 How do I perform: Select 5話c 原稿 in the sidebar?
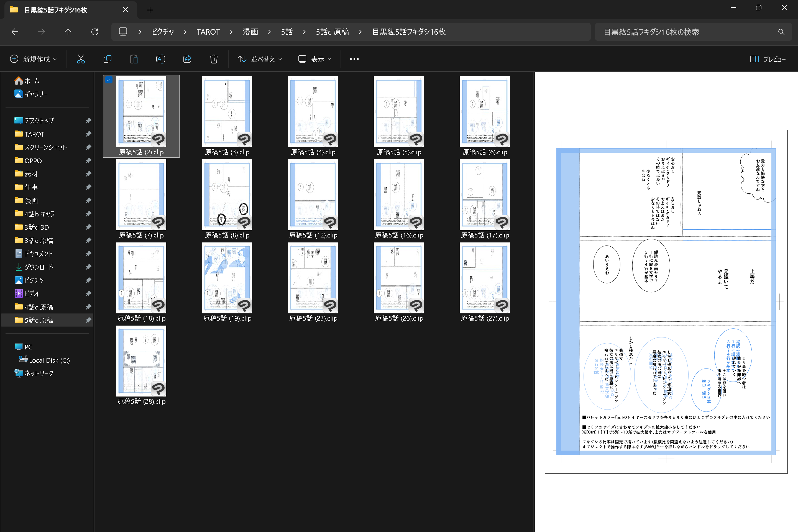click(39, 320)
